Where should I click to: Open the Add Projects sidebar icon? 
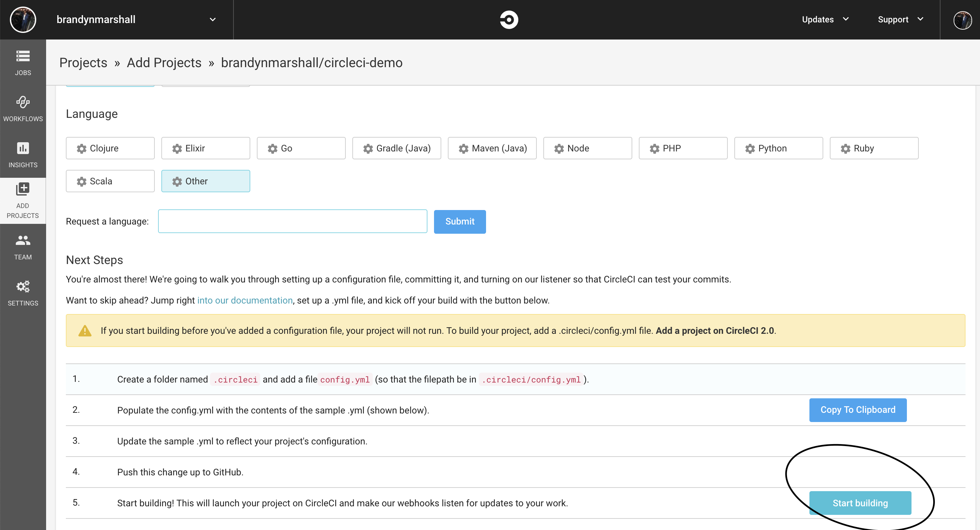[23, 189]
